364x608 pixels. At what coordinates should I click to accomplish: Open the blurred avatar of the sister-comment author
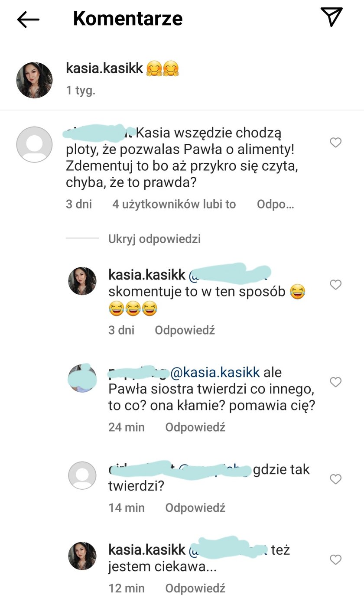82,378
